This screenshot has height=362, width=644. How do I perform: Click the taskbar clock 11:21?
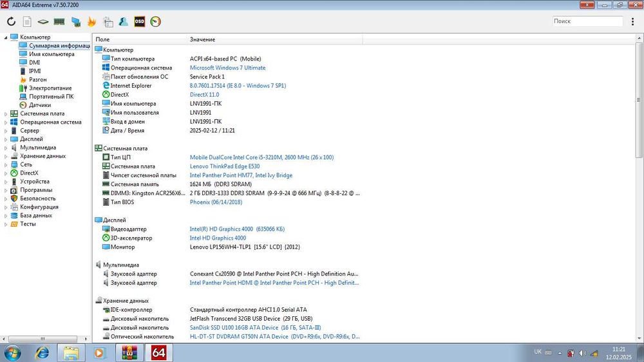[x=619, y=349]
